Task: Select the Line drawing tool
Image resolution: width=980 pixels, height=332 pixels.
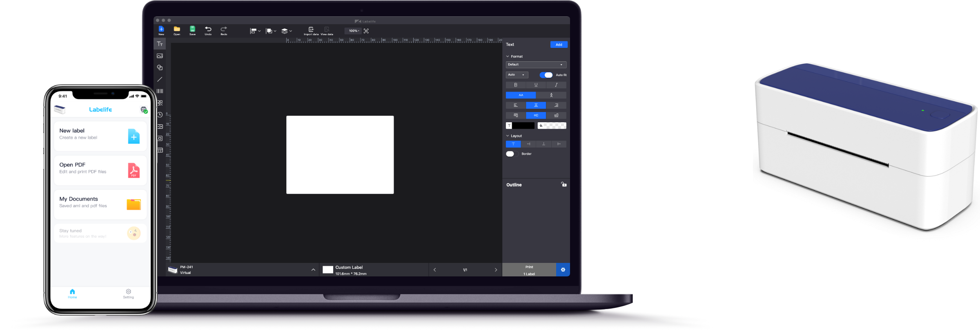Action: coord(160,79)
